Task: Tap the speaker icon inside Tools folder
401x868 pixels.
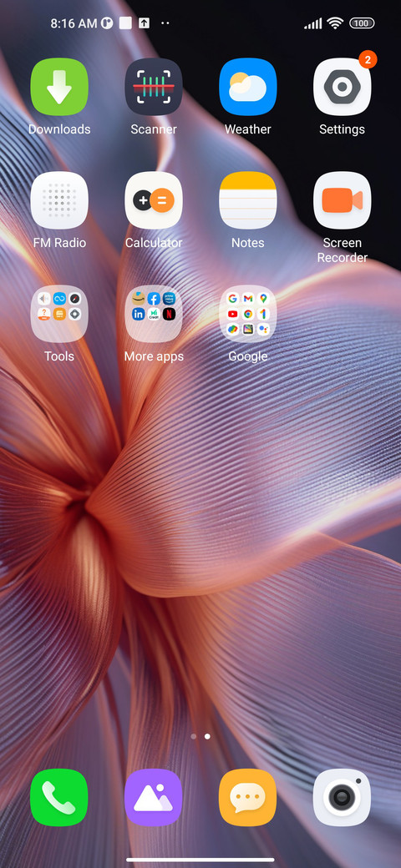Action: coord(44,299)
